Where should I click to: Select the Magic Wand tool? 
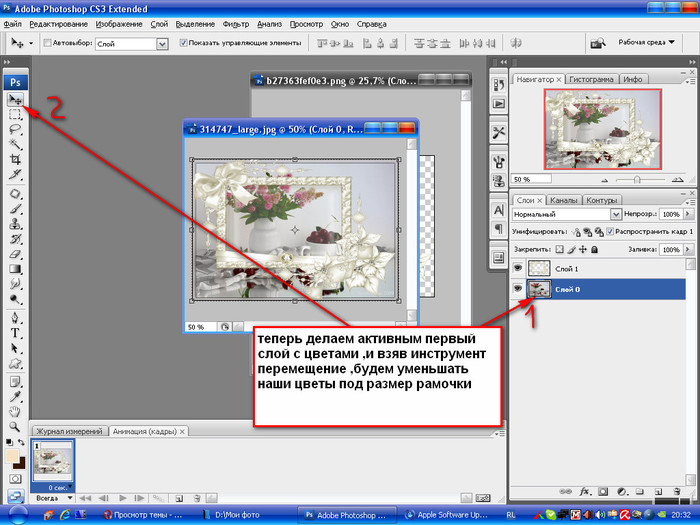click(15, 144)
